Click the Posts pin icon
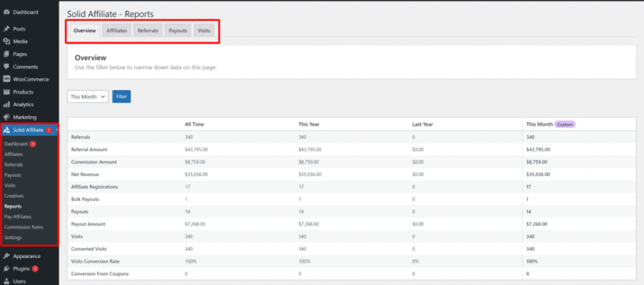 [x=6, y=29]
